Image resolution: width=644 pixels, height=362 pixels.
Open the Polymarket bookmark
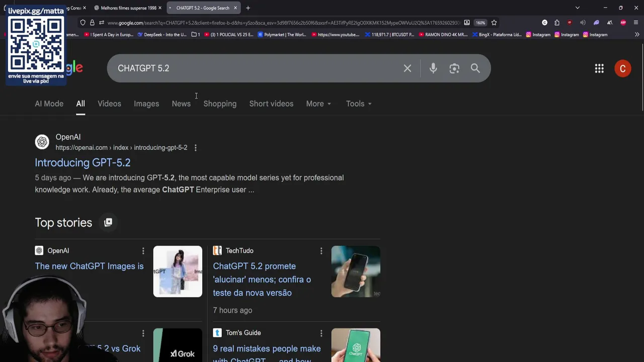click(282, 35)
